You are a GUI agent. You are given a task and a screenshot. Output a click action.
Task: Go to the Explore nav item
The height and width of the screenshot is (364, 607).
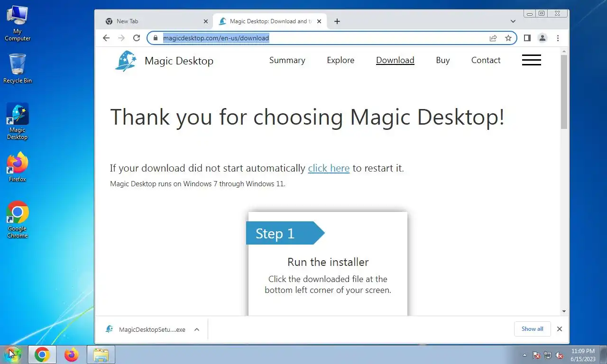340,60
